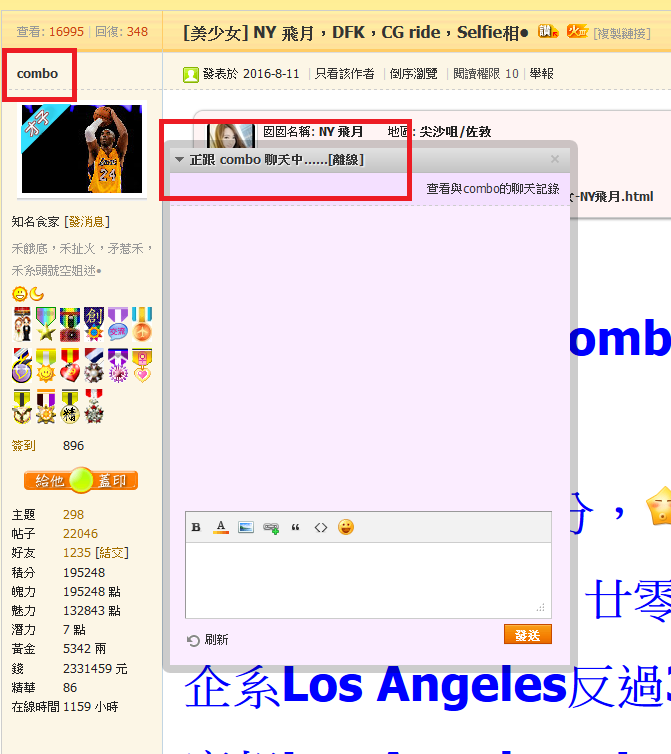Close the combo chat dialog
671x754 pixels.
555,159
